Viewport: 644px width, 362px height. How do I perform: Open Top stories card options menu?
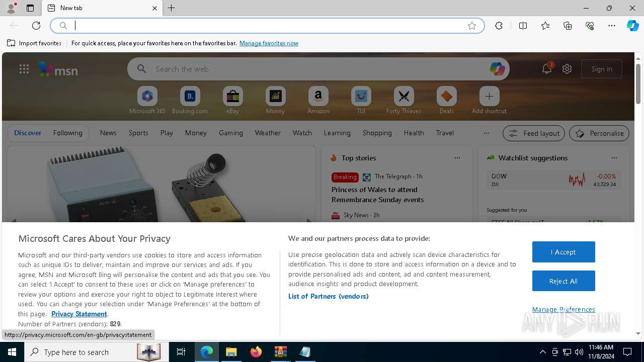pos(457,158)
